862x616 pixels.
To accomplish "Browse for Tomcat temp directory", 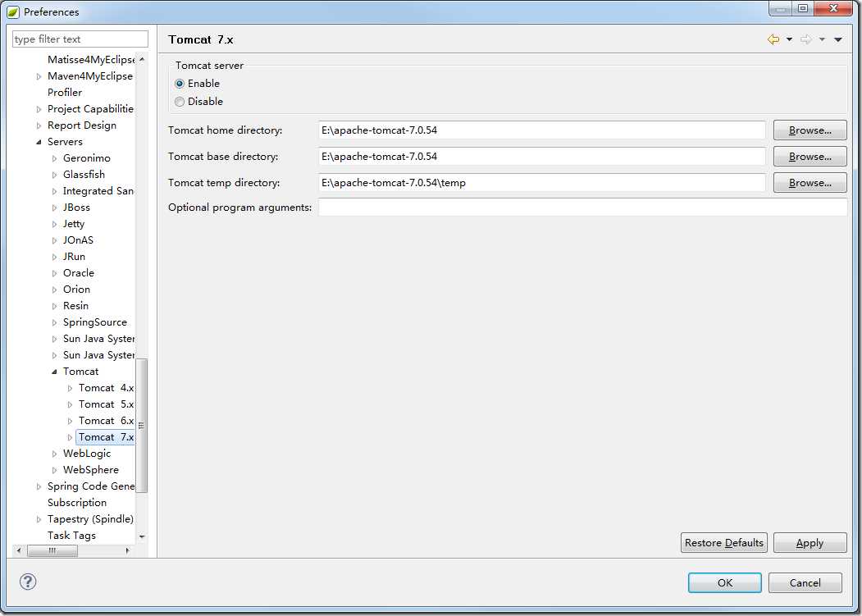I will coord(810,183).
